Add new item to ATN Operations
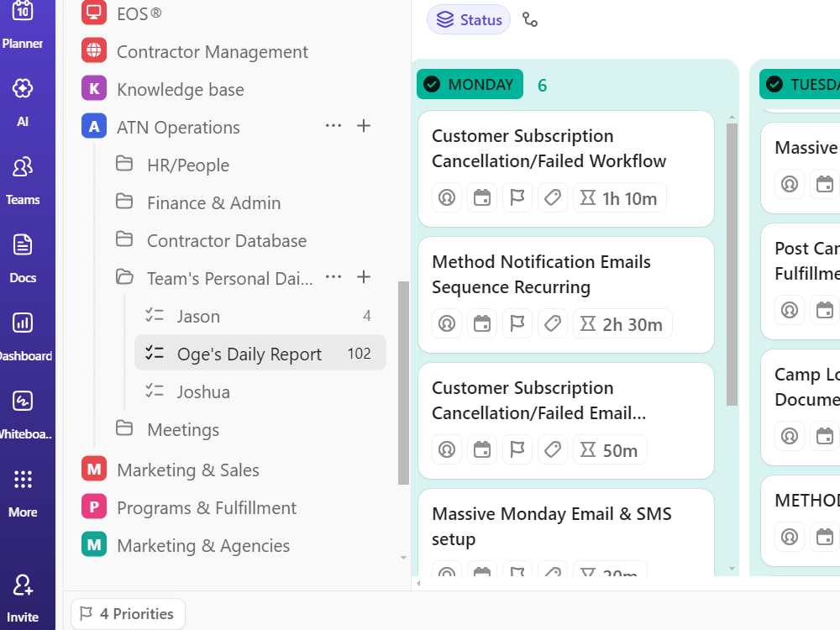The image size is (840, 630). pos(364,126)
